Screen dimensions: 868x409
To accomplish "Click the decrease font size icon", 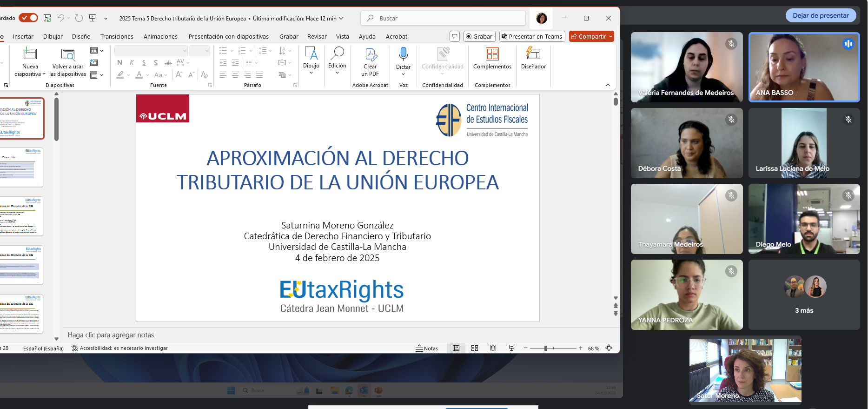I will (191, 74).
